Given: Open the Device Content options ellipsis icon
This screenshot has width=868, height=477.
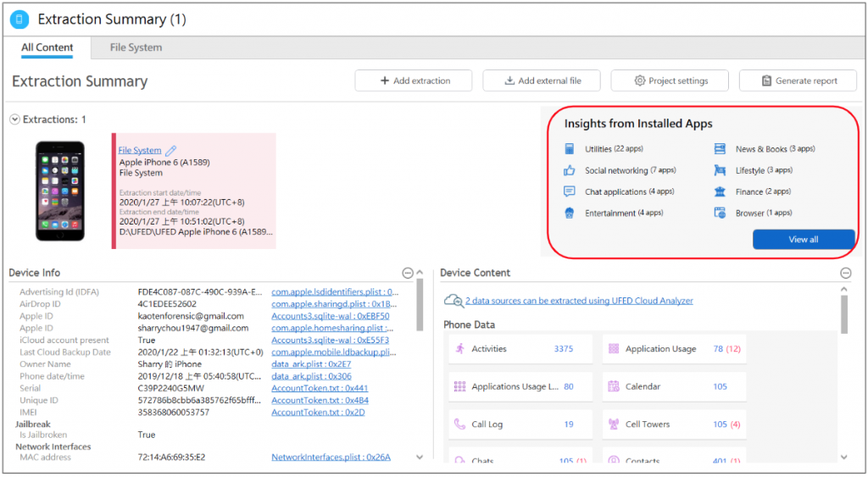Looking at the screenshot, I should tap(845, 273).
